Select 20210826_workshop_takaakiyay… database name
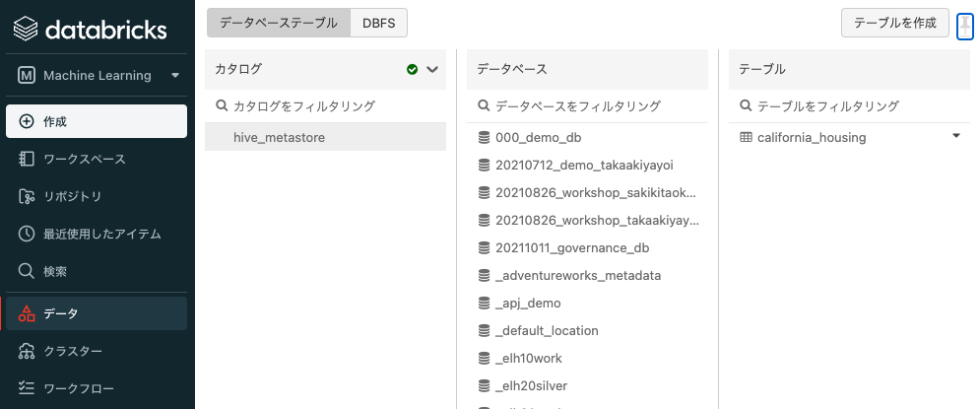The width and height of the screenshot is (980, 409). (x=598, y=220)
